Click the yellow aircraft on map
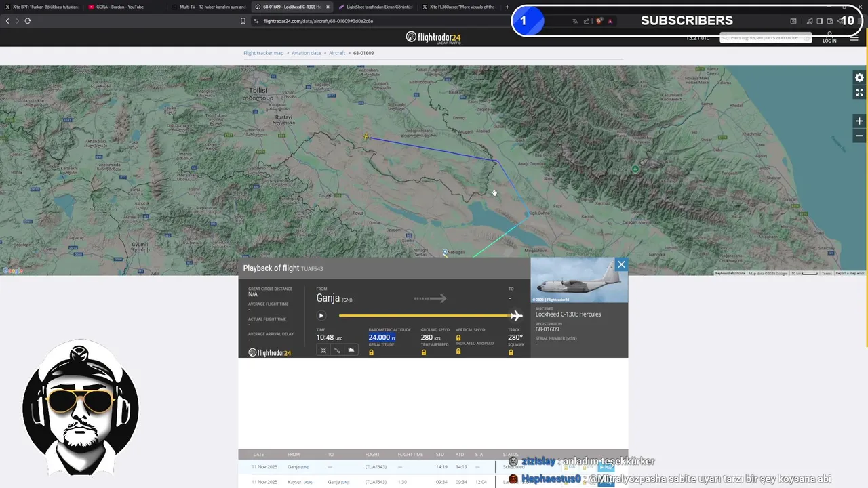This screenshot has height=488, width=868. click(x=366, y=137)
